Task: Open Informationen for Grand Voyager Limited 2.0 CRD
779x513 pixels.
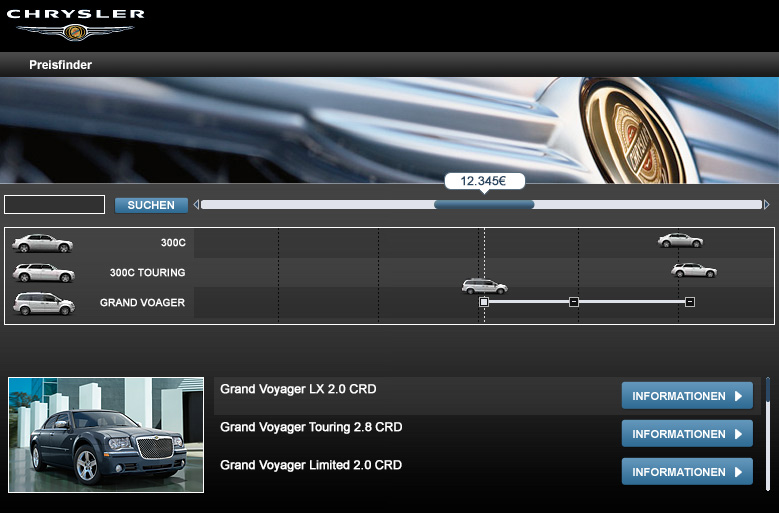Action: pos(687,472)
